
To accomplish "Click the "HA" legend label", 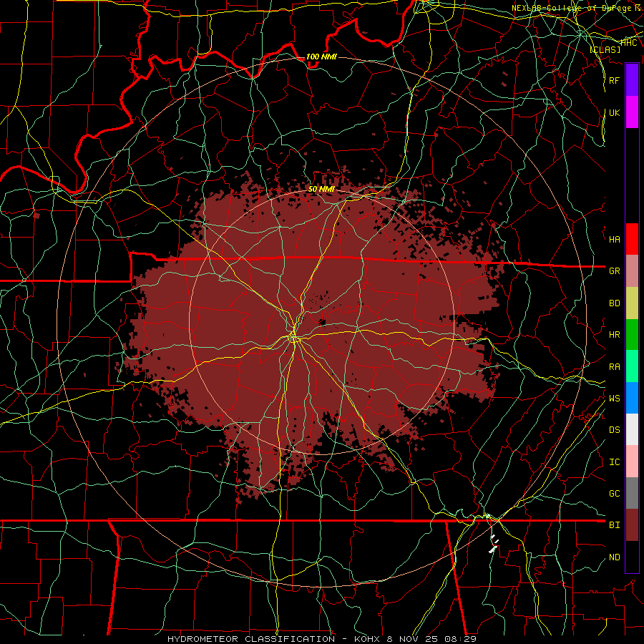I will 615,239.
